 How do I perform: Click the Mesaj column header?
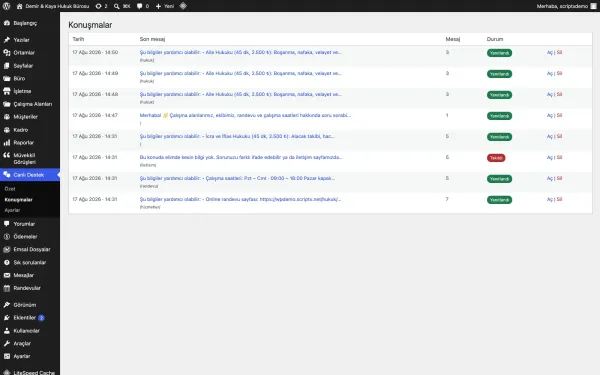453,39
